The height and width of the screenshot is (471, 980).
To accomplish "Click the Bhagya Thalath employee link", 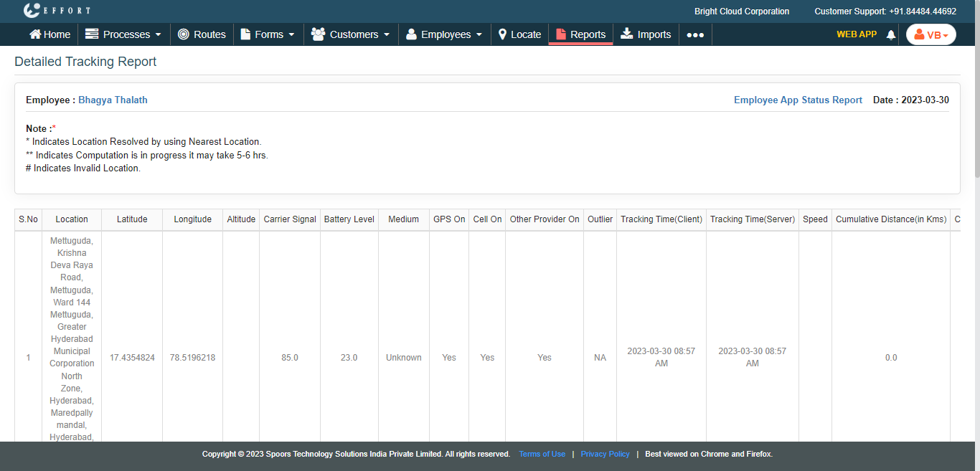I will [x=113, y=100].
